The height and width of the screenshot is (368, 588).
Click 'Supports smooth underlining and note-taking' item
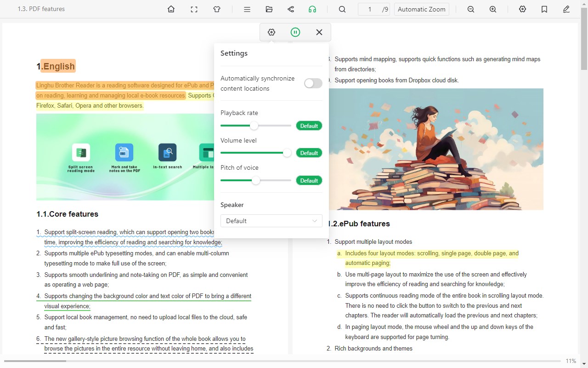146,280
